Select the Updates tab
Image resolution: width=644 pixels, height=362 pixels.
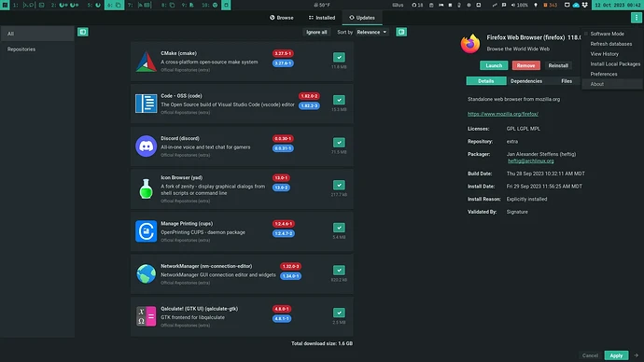click(362, 18)
